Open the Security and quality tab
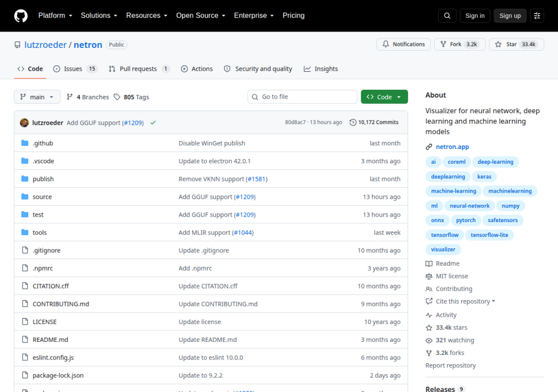Image resolution: width=558 pixels, height=392 pixels. [258, 69]
